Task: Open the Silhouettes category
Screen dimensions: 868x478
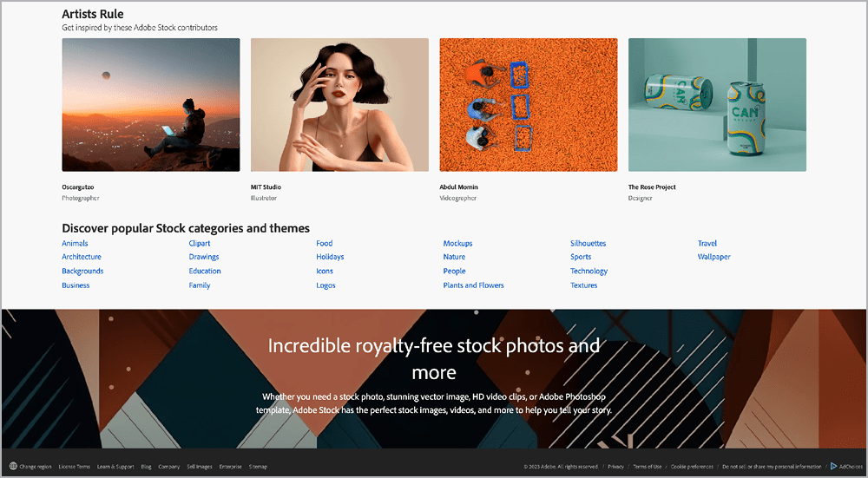Action: click(x=588, y=244)
